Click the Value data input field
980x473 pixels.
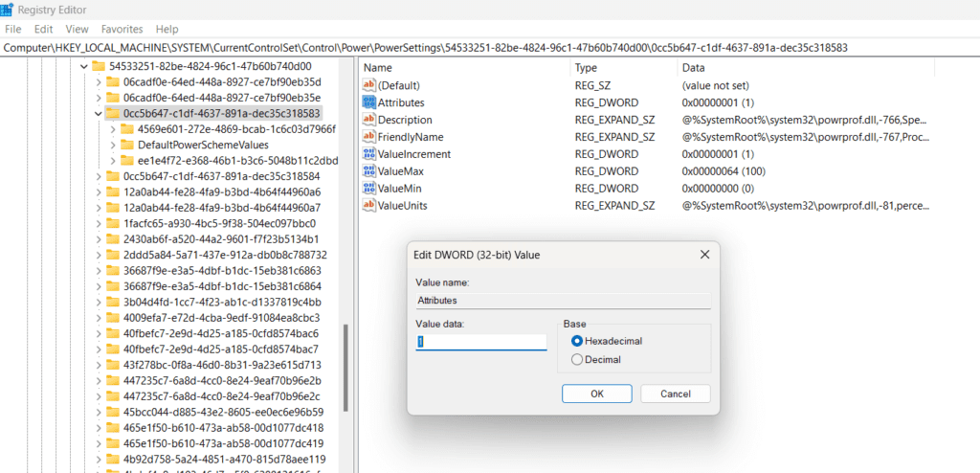481,342
